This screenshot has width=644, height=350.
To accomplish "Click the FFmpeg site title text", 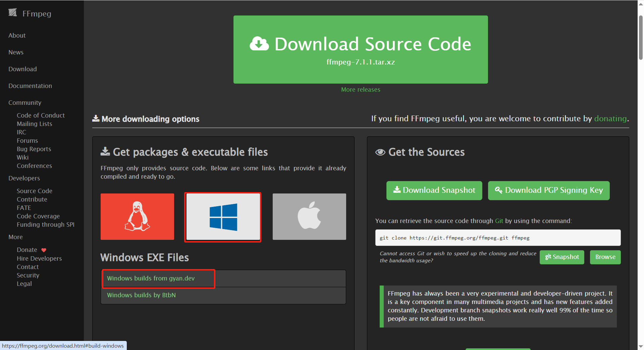I will (37, 14).
